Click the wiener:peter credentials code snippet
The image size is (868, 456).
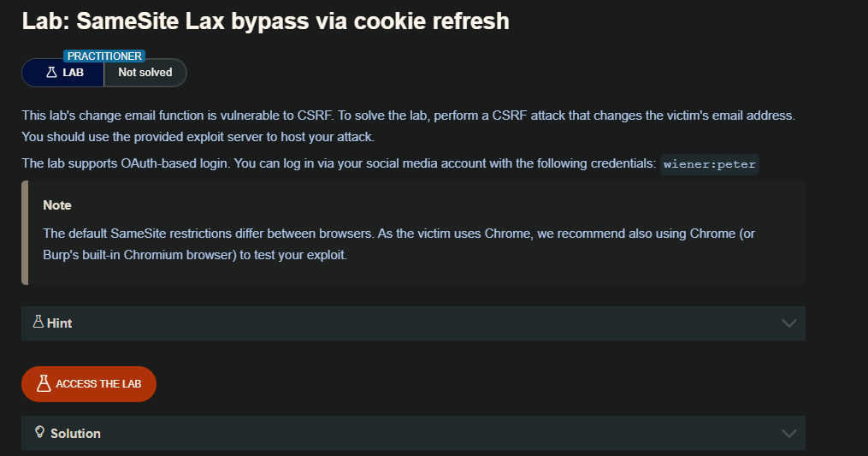click(710, 164)
